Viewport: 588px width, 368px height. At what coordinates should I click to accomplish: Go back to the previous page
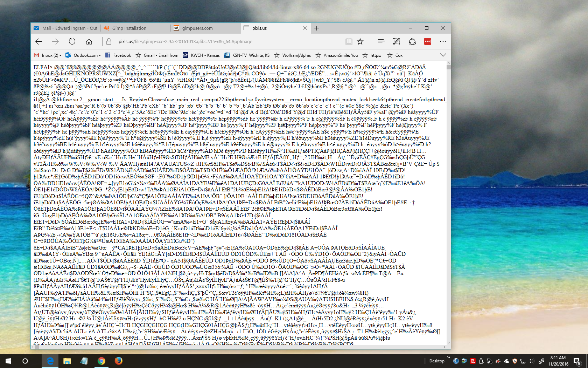tap(39, 41)
